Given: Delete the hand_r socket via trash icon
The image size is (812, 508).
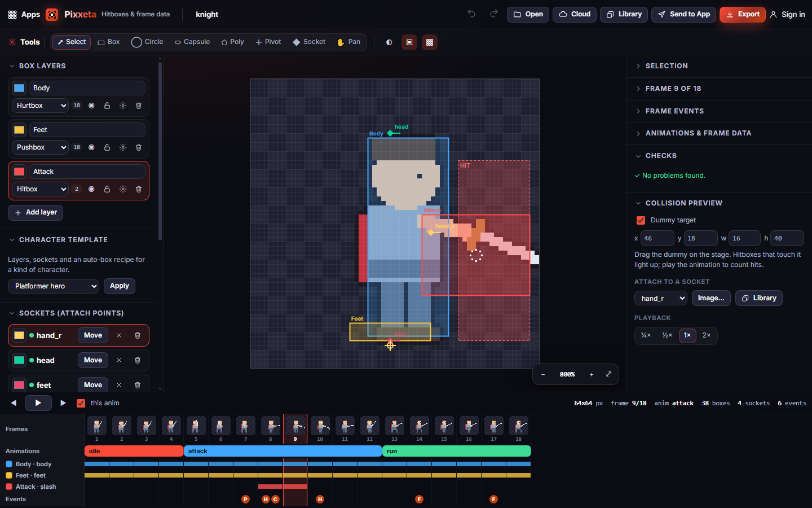Looking at the screenshot, I should click(x=138, y=335).
